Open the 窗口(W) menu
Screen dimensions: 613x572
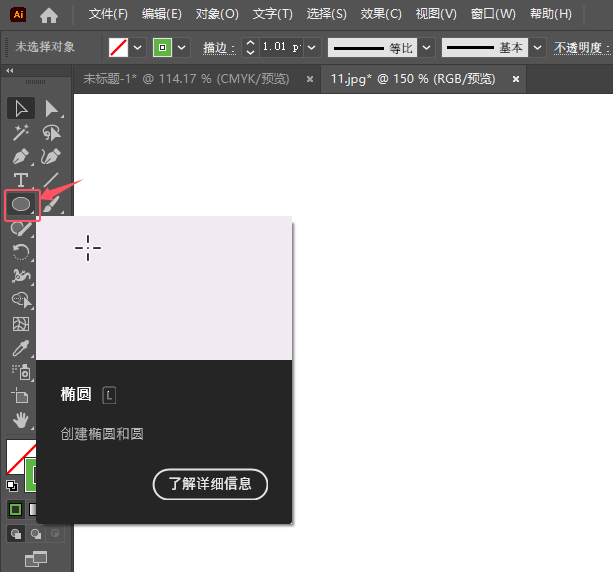(x=493, y=14)
